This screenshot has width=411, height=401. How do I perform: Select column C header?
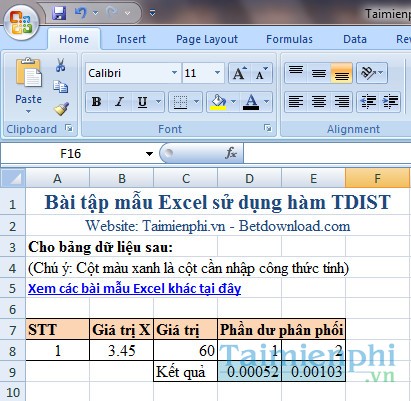[x=186, y=179]
